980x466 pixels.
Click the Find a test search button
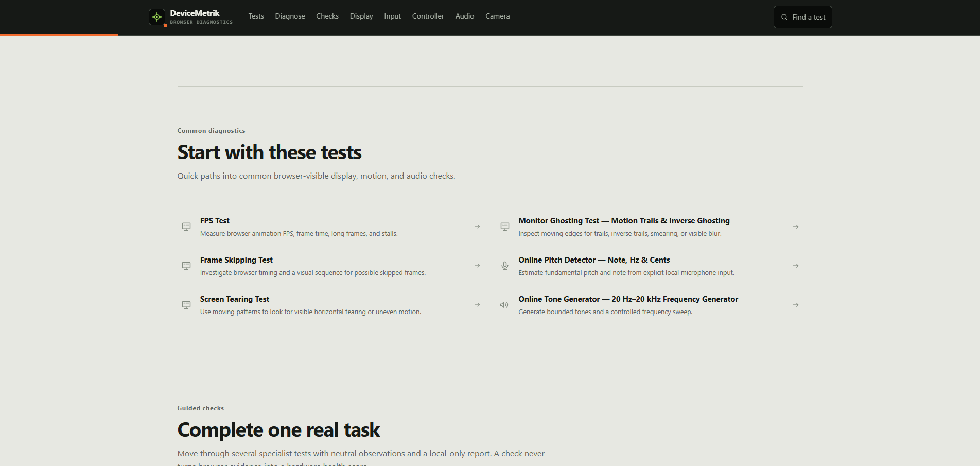click(803, 17)
